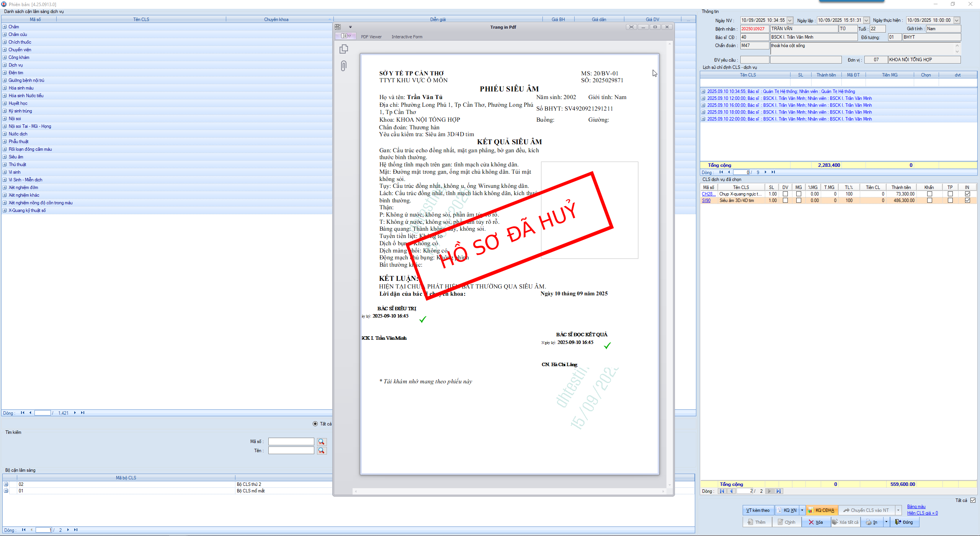Click the KQ XN results button

[787, 510]
